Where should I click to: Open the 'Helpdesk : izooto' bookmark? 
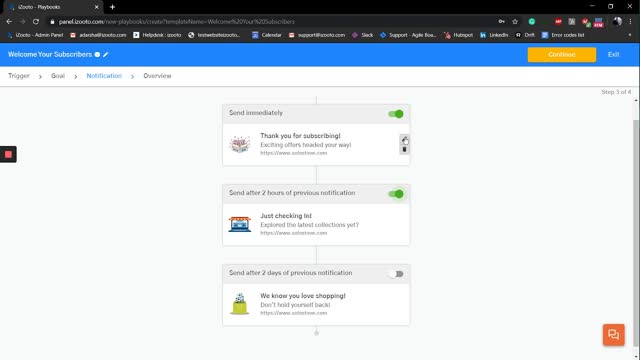[157, 35]
